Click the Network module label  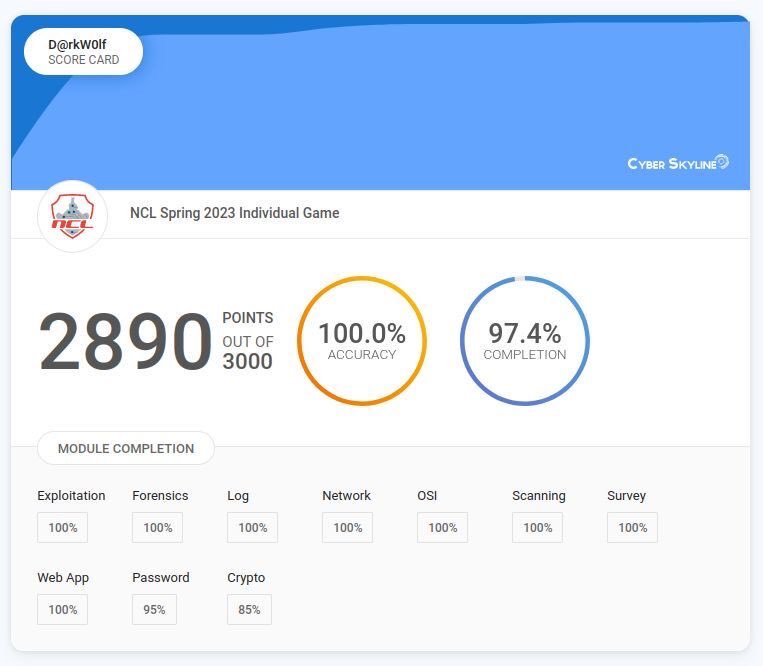[346, 496]
